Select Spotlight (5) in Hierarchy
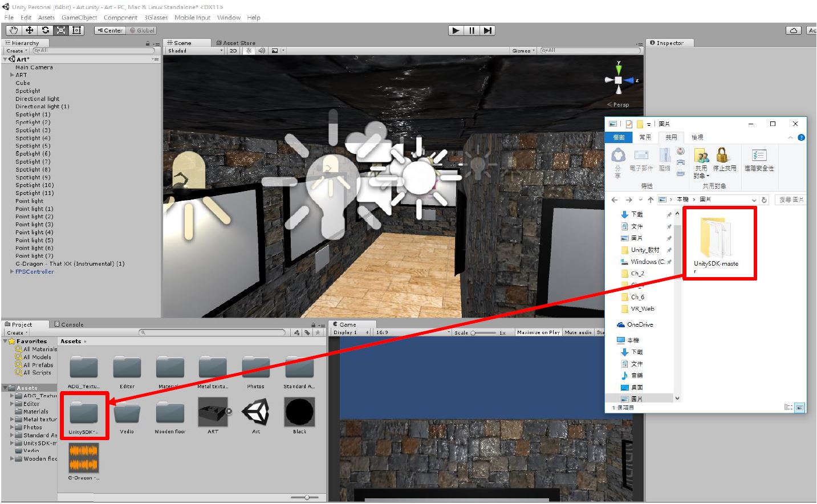 (x=33, y=146)
